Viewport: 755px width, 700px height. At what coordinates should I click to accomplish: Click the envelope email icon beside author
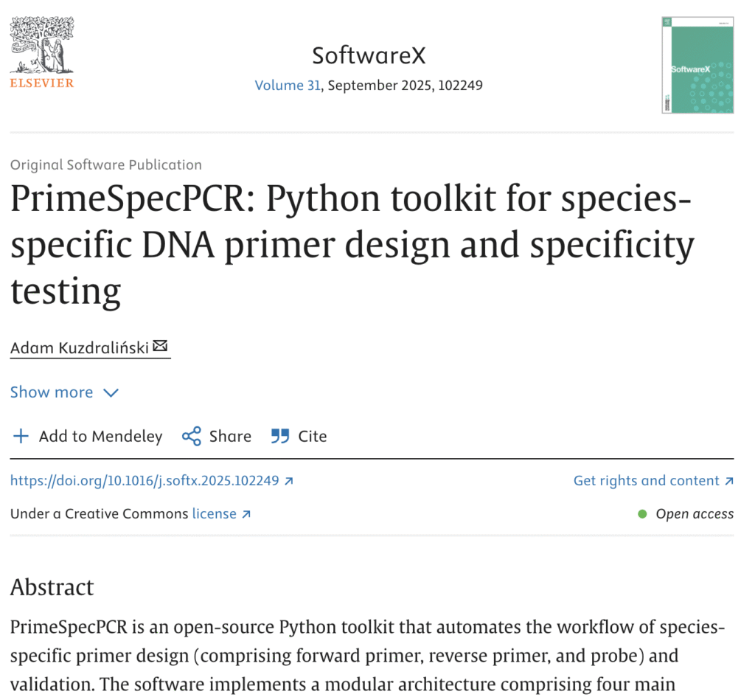[x=160, y=345]
